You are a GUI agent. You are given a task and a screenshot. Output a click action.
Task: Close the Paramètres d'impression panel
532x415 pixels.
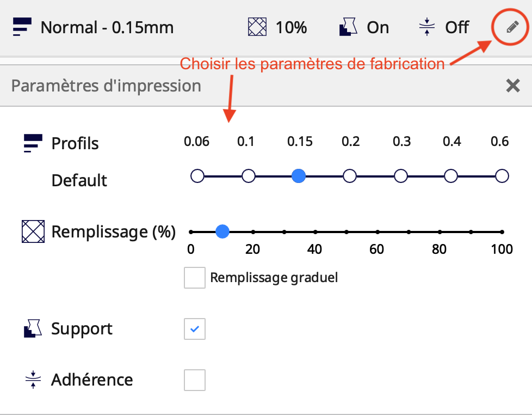coord(512,86)
